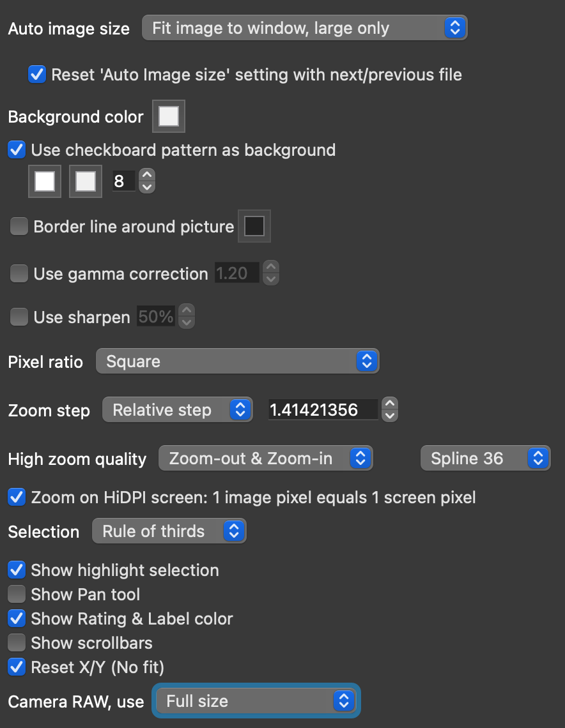Click the zoom step value field
This screenshot has height=728, width=565.
click(323, 410)
